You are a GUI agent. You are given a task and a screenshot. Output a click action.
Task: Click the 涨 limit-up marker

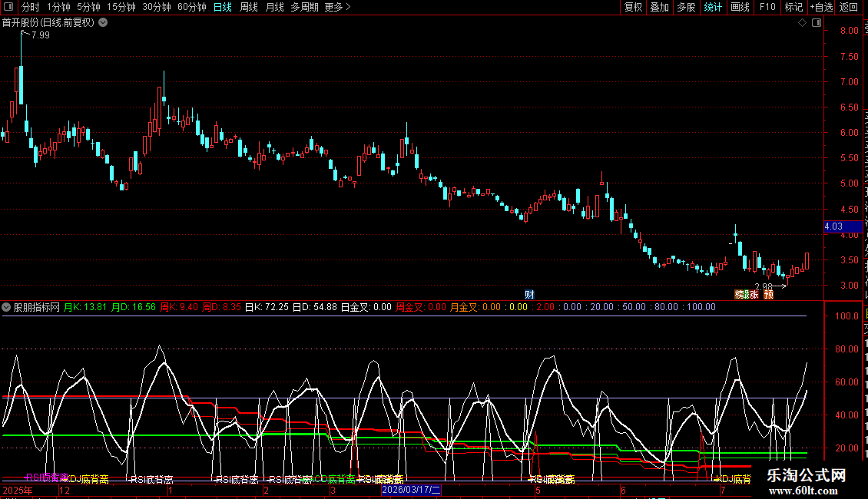[754, 294]
